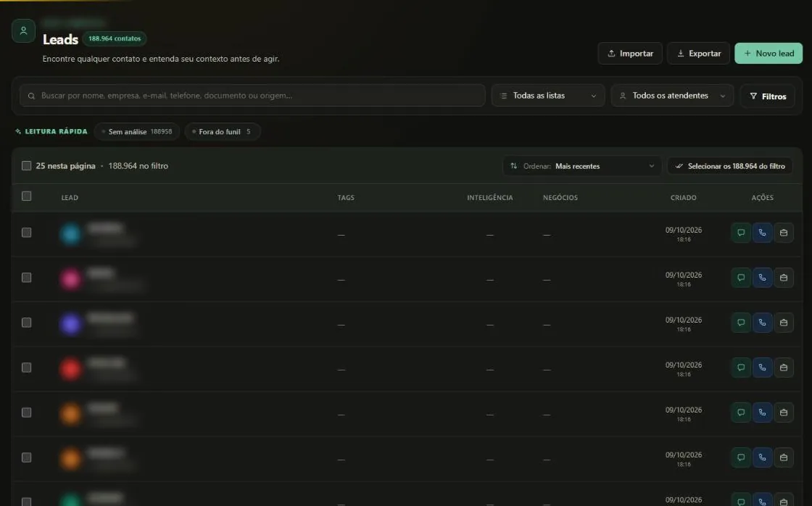Click the Leads person icon beside the title

23,30
